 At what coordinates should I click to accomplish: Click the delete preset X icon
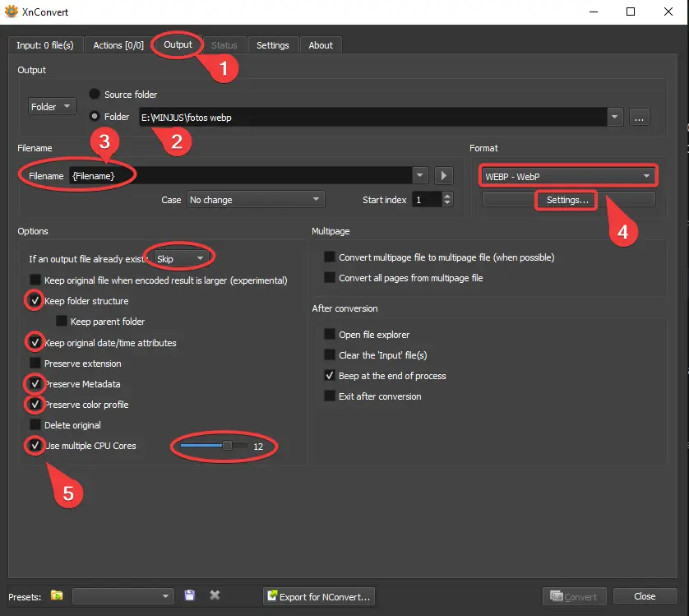215,595
